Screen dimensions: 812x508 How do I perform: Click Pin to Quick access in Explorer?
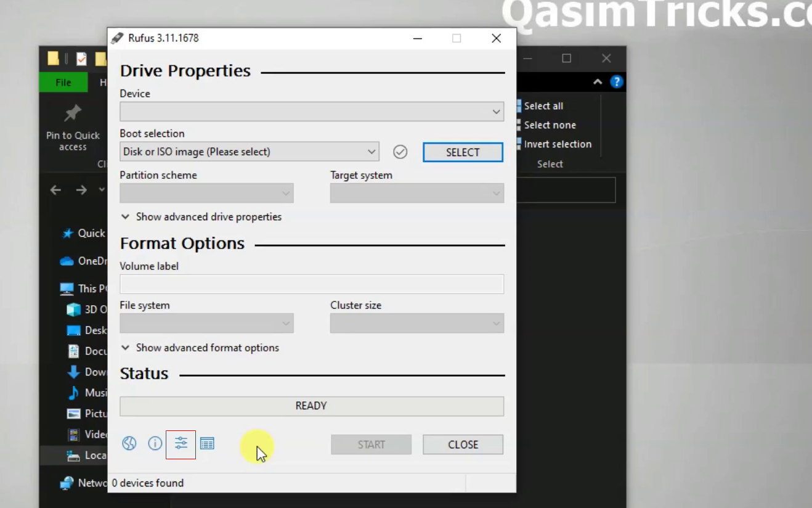point(73,129)
